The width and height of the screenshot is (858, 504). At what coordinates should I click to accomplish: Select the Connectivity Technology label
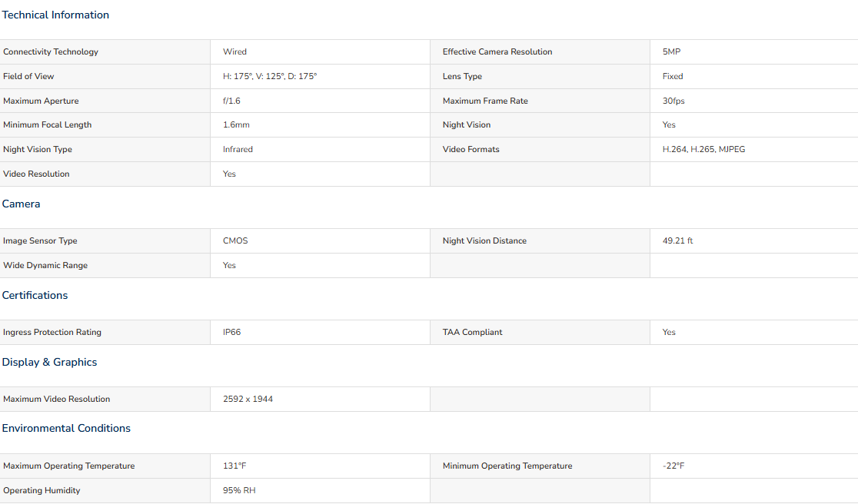click(x=51, y=51)
